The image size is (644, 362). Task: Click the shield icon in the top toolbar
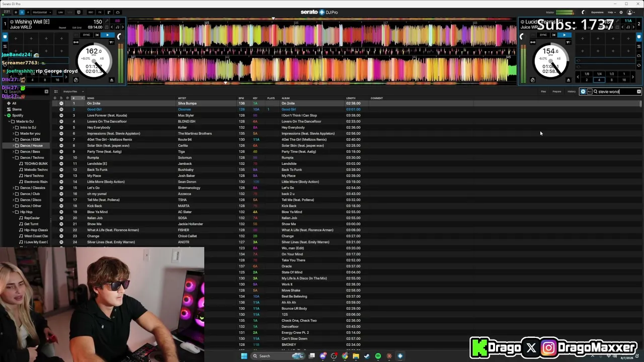click(x=78, y=12)
